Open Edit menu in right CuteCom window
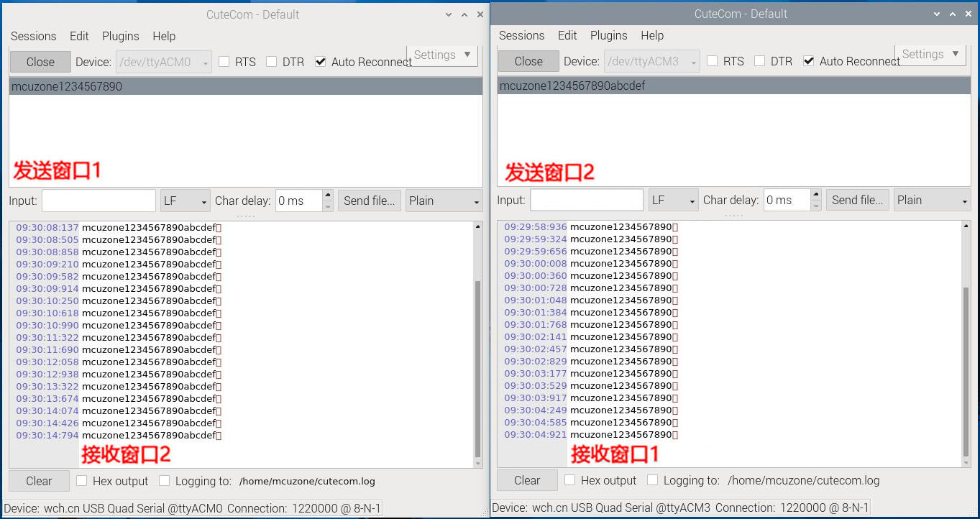This screenshot has height=519, width=980. click(x=567, y=35)
